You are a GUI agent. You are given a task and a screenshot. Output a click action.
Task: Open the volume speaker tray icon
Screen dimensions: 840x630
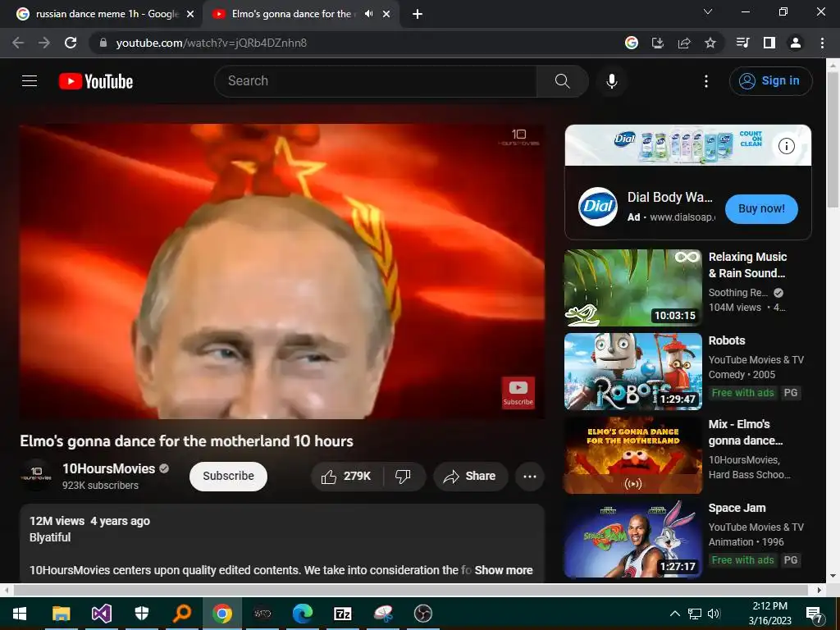click(x=714, y=614)
